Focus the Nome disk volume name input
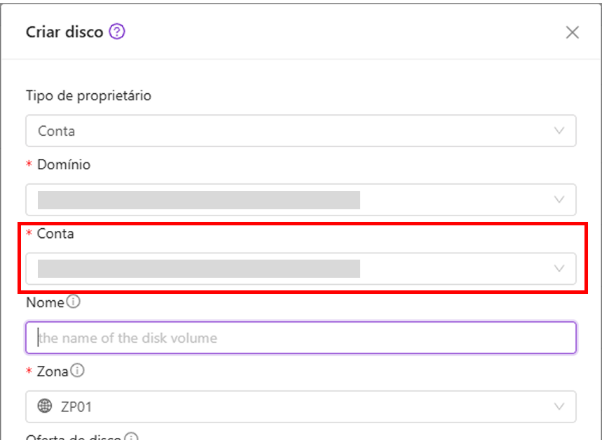Viewport: 604px width, 444px height. coord(301,338)
